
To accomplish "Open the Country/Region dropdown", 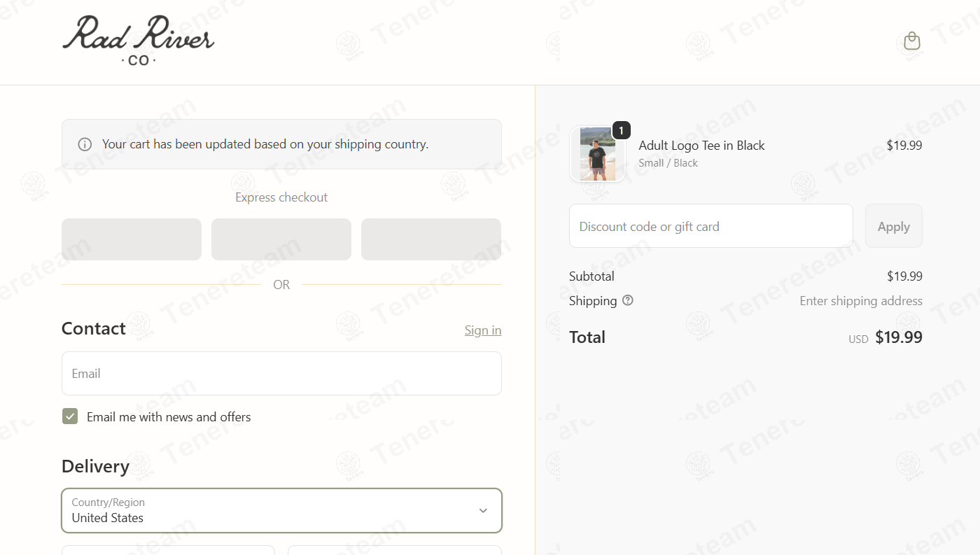I will [281, 510].
